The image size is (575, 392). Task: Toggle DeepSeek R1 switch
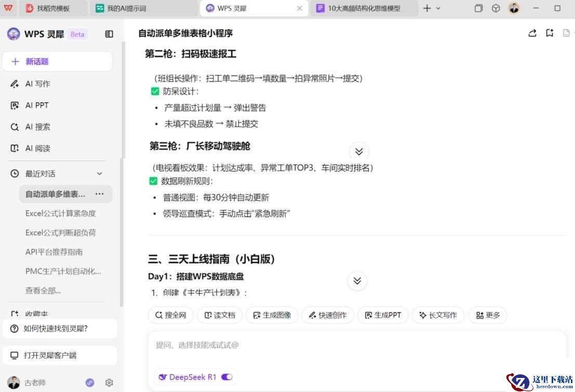tap(227, 377)
